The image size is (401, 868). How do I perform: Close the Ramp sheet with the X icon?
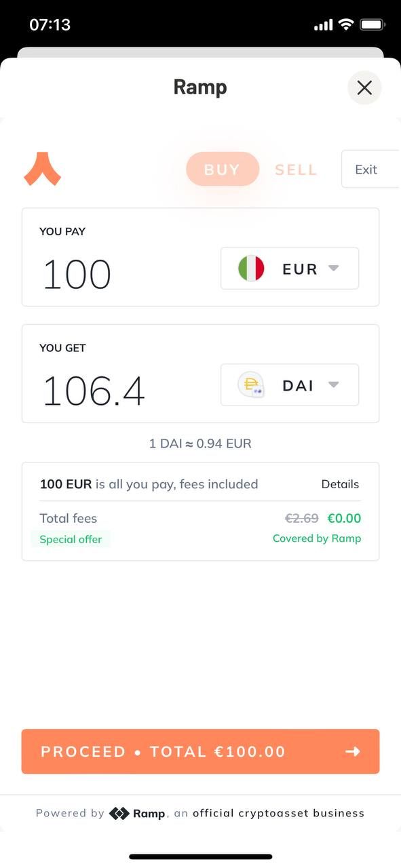pyautogui.click(x=364, y=87)
